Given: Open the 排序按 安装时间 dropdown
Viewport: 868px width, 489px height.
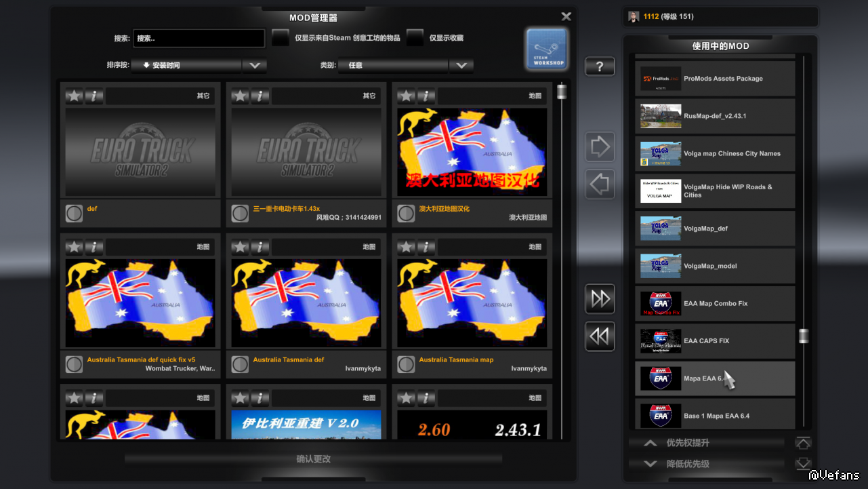Looking at the screenshot, I should pyautogui.click(x=255, y=66).
